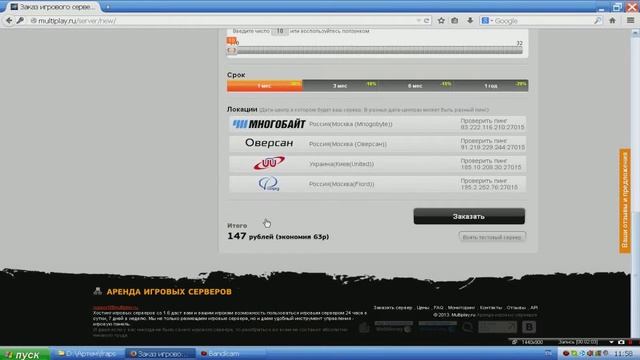Open the orange Ваши отзывы и предложения side tab
Viewport: 640px width, 360px height.
pyautogui.click(x=625, y=200)
